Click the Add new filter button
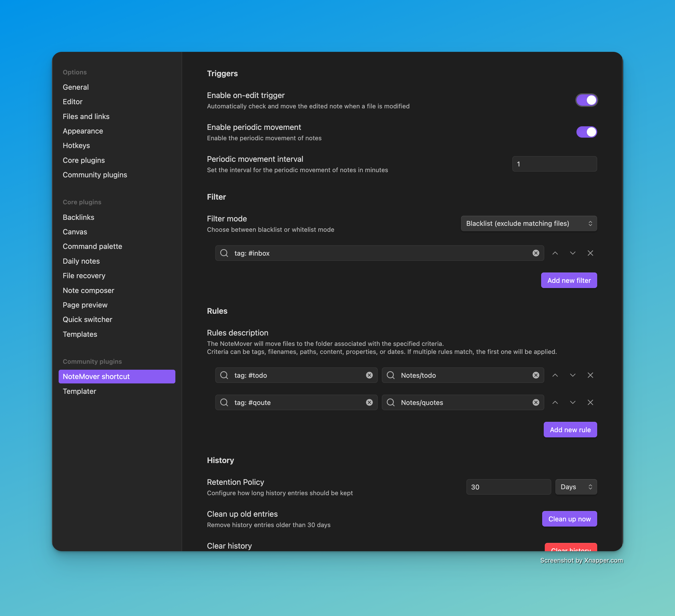This screenshot has width=675, height=616. [569, 281]
